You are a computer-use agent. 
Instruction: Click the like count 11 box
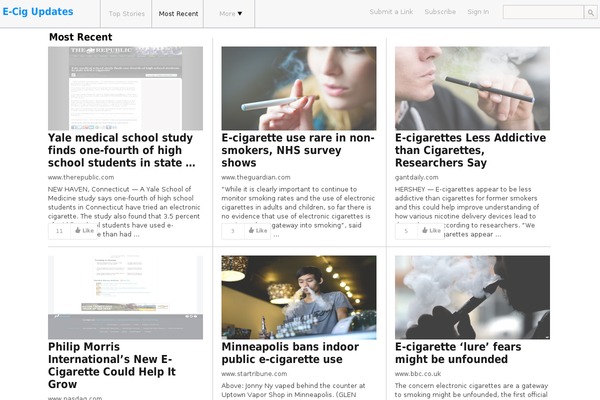(x=59, y=231)
